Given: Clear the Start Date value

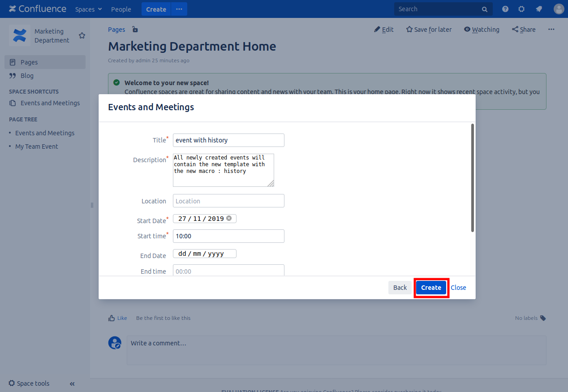Looking at the screenshot, I should [x=229, y=218].
